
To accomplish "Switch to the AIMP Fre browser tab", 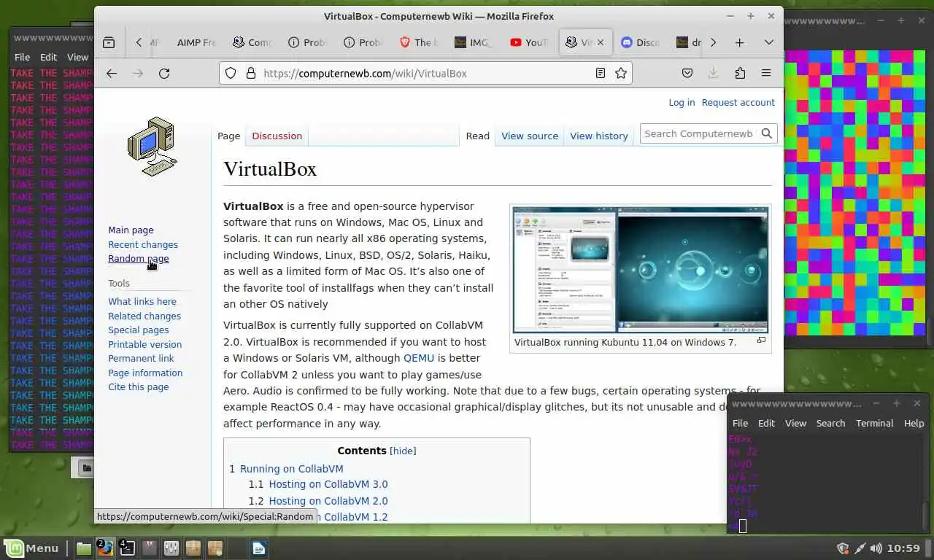I will (196, 42).
